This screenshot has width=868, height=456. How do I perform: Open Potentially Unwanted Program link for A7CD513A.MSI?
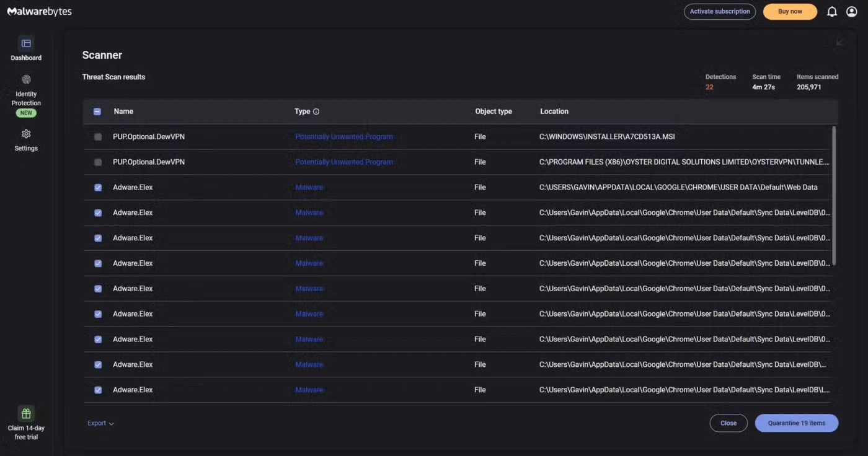(344, 137)
